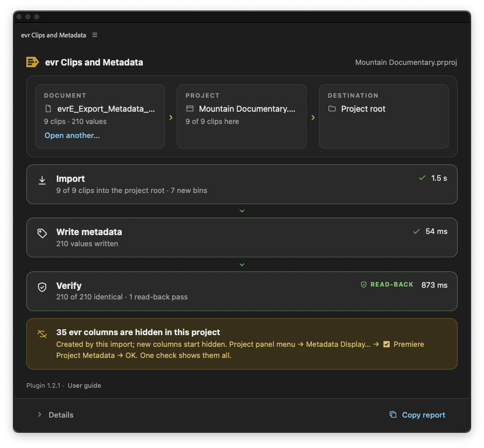484x448 pixels.
Task: Select the evr Clips and Metadata panel tab
Action: click(53, 35)
